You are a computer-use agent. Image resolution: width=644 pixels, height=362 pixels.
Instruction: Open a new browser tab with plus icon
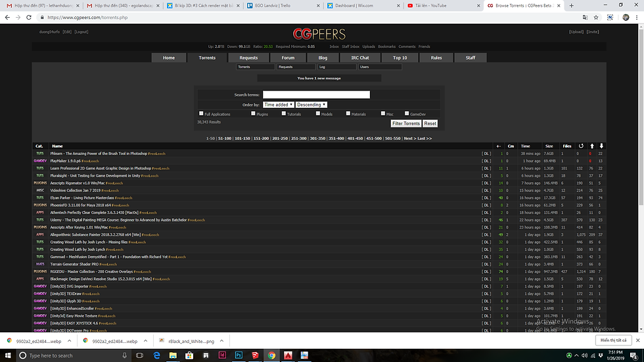[x=571, y=5]
